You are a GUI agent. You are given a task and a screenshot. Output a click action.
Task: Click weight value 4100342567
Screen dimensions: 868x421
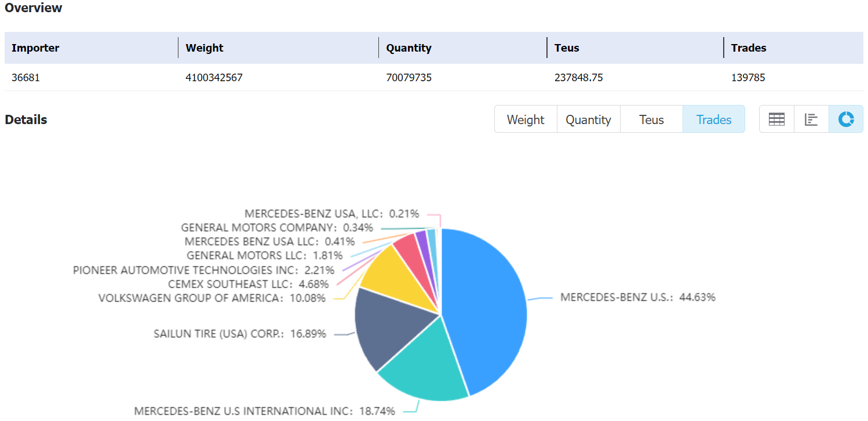click(214, 77)
